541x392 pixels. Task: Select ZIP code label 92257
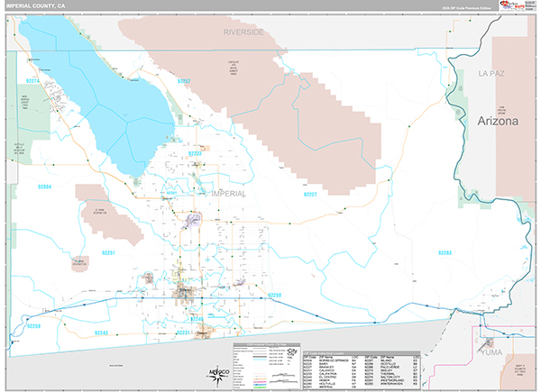pos(183,81)
